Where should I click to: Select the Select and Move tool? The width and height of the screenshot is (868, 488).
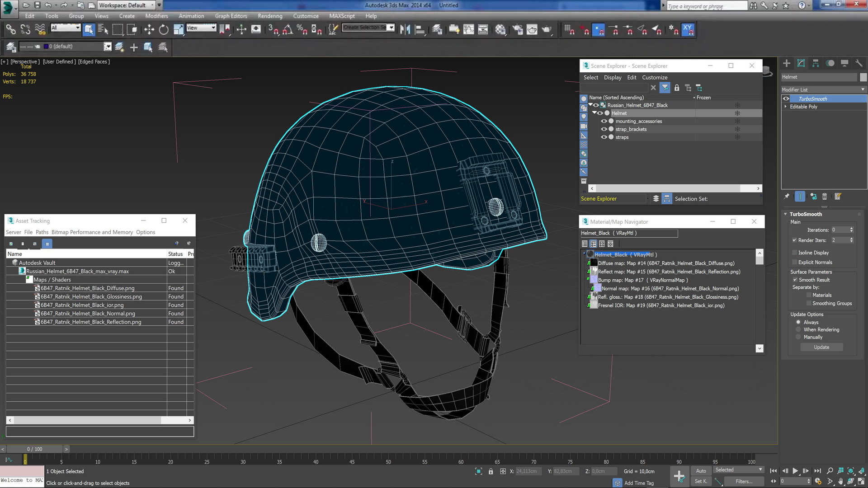(149, 30)
